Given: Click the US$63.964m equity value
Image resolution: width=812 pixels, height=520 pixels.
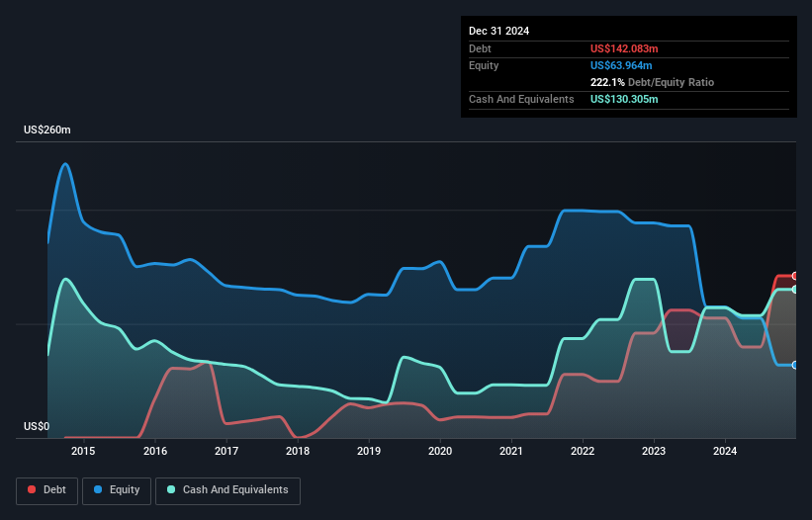Looking at the screenshot, I should (x=621, y=65).
